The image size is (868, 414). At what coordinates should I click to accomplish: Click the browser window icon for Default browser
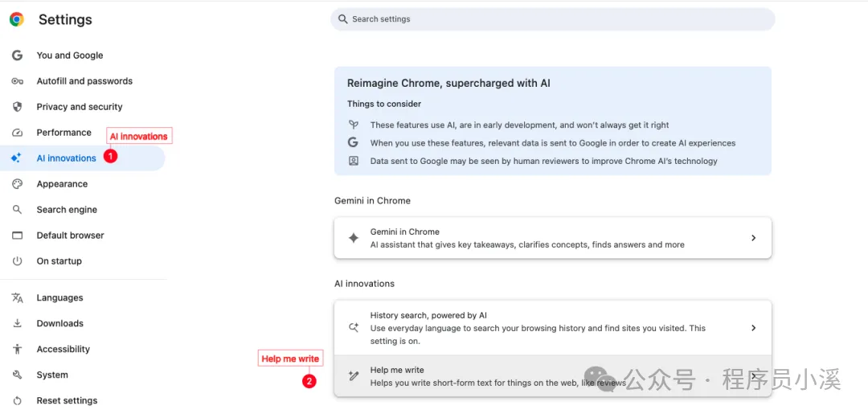17,236
